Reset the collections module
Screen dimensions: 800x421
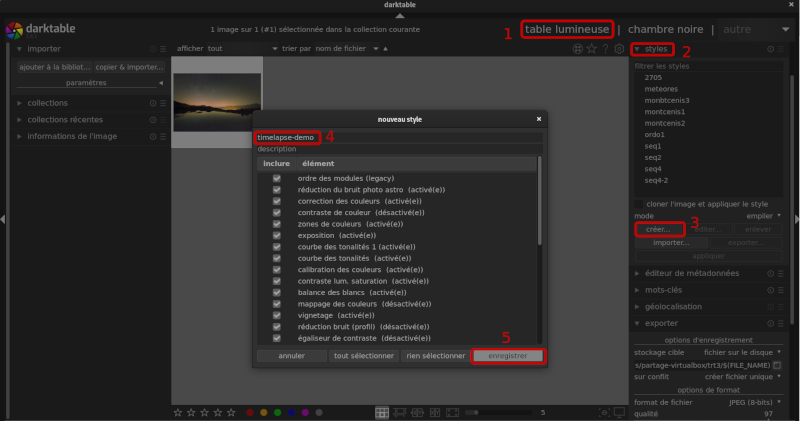(x=153, y=103)
